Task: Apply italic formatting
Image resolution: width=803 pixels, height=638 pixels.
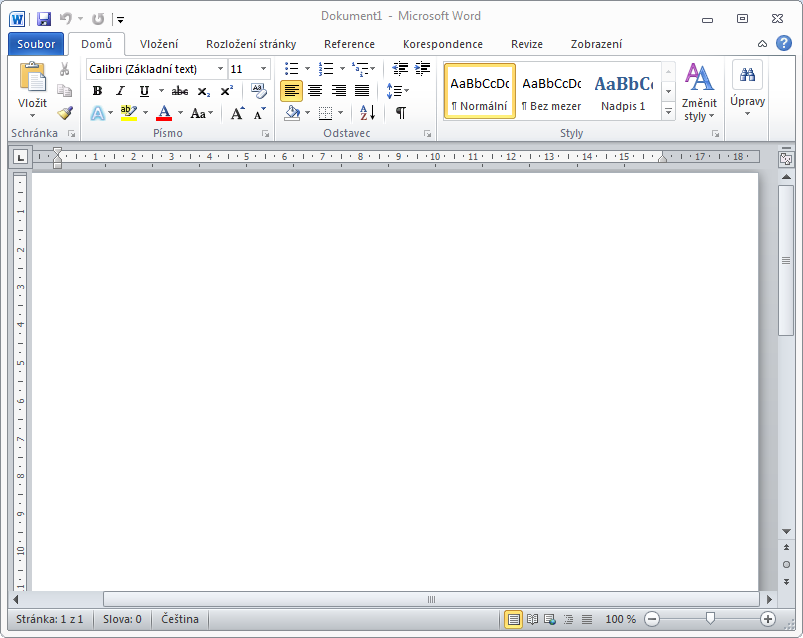Action: [120, 90]
